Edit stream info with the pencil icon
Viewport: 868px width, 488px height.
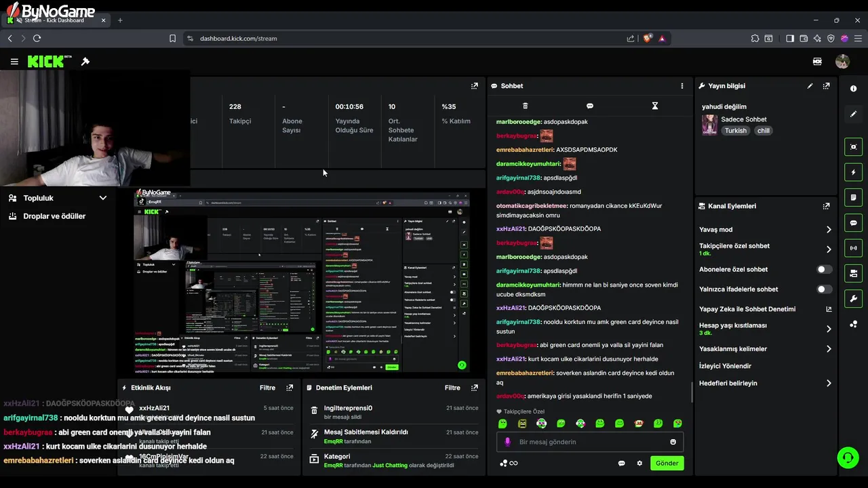[810, 86]
